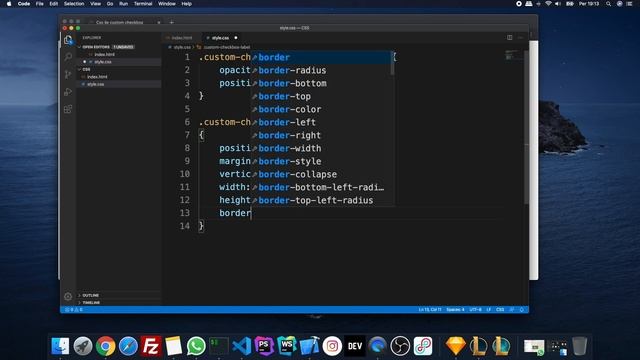Select border-color suggestion
Screen dimensions: 640x360
pyautogui.click(x=321, y=110)
